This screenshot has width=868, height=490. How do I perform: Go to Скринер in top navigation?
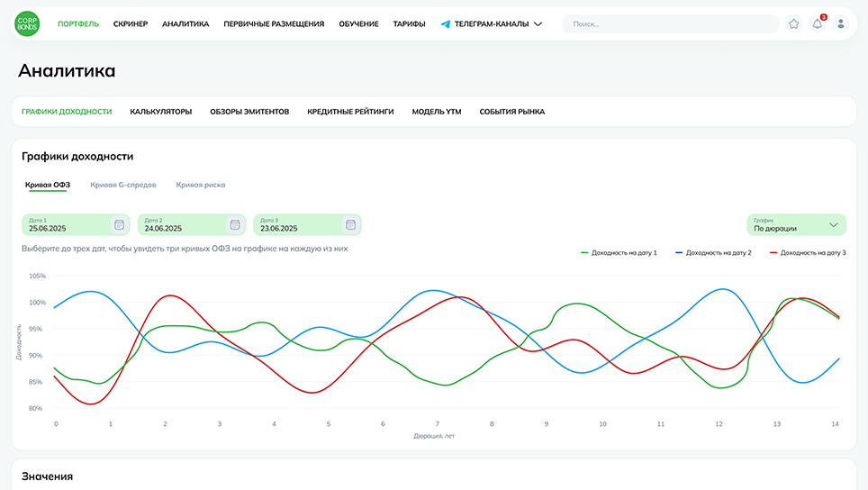[x=131, y=24]
